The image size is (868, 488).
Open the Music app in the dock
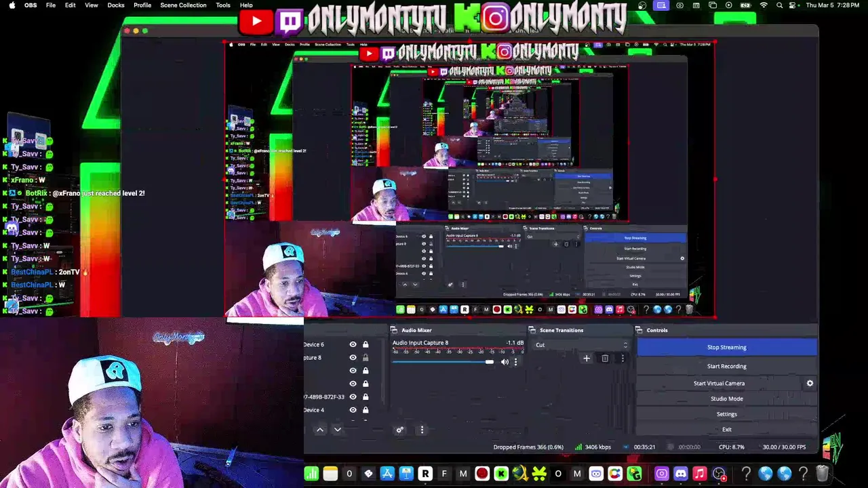pyautogui.click(x=700, y=474)
